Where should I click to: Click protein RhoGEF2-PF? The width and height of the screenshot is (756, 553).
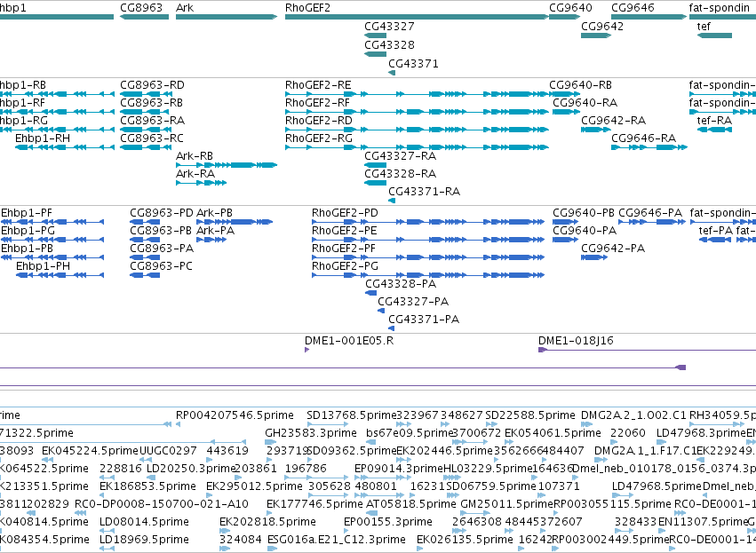[x=344, y=249]
